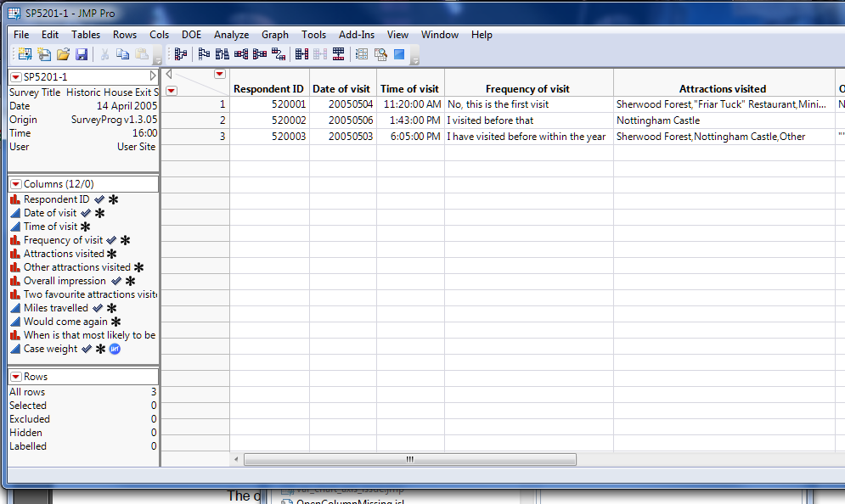The width and height of the screenshot is (845, 504).
Task: Click the Origin value 'SurveyProg v1.3.05'
Action: 115,120
